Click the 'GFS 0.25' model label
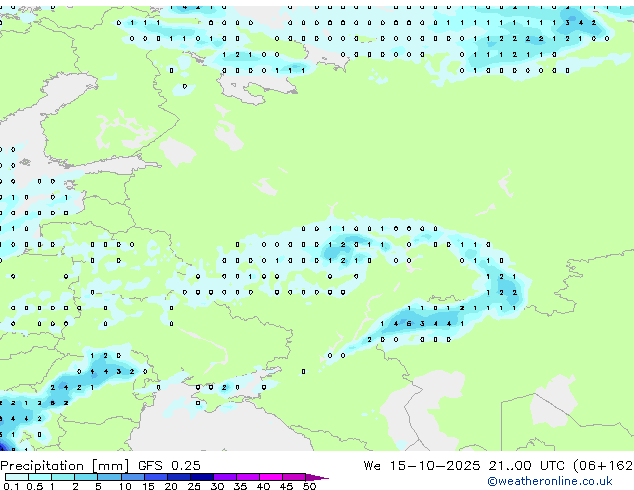 [169, 466]
